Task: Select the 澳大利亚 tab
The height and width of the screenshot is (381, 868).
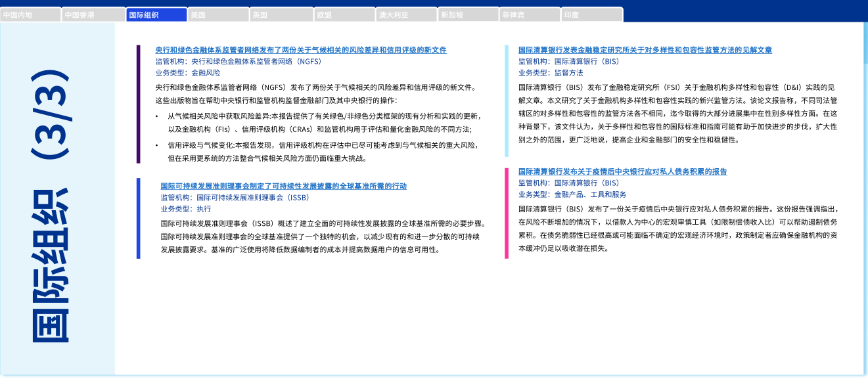Action: pos(407,14)
